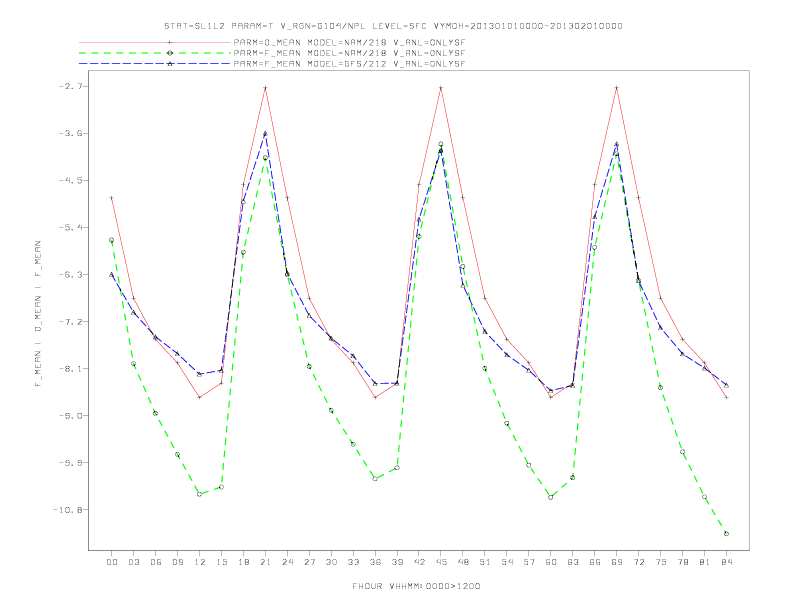
Task: Click x-axis tick label 60
Action: pos(551,562)
